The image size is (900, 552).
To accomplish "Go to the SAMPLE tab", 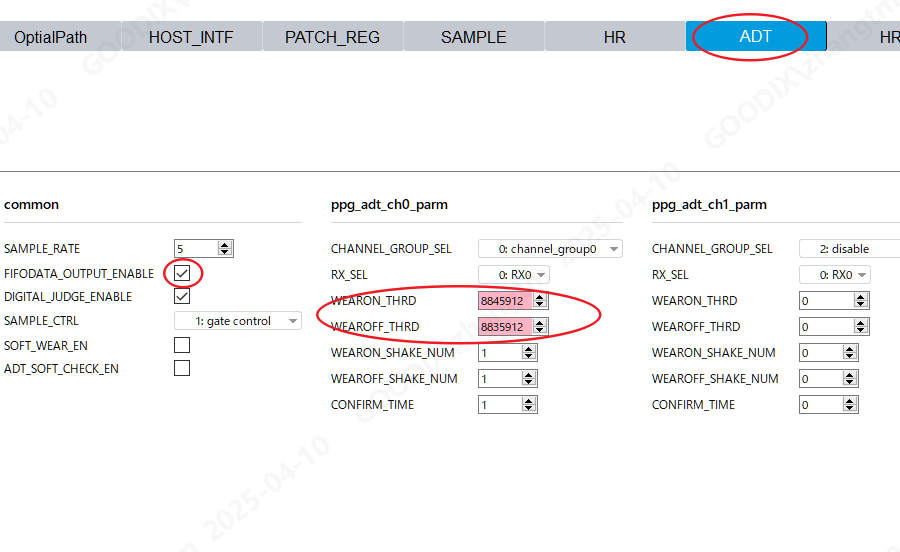I will [x=474, y=37].
